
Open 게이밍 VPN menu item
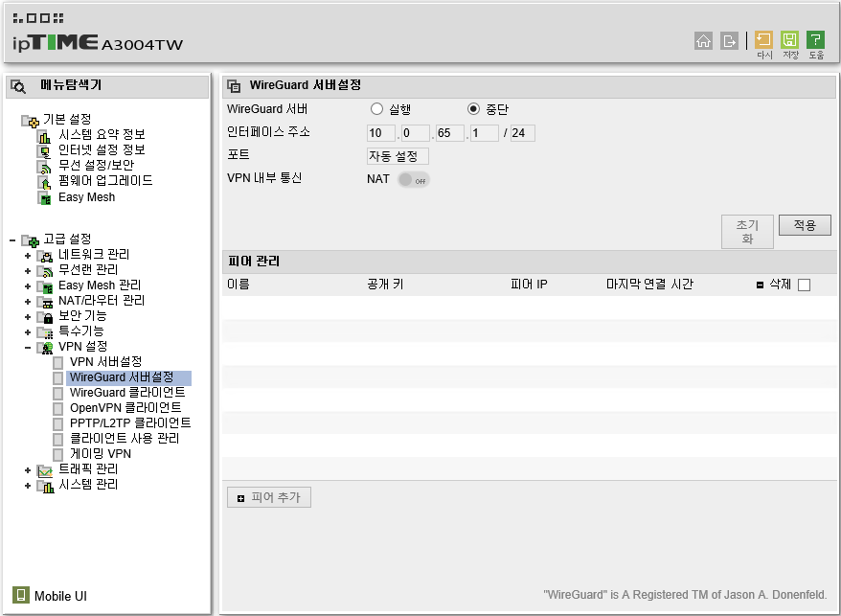point(101,454)
